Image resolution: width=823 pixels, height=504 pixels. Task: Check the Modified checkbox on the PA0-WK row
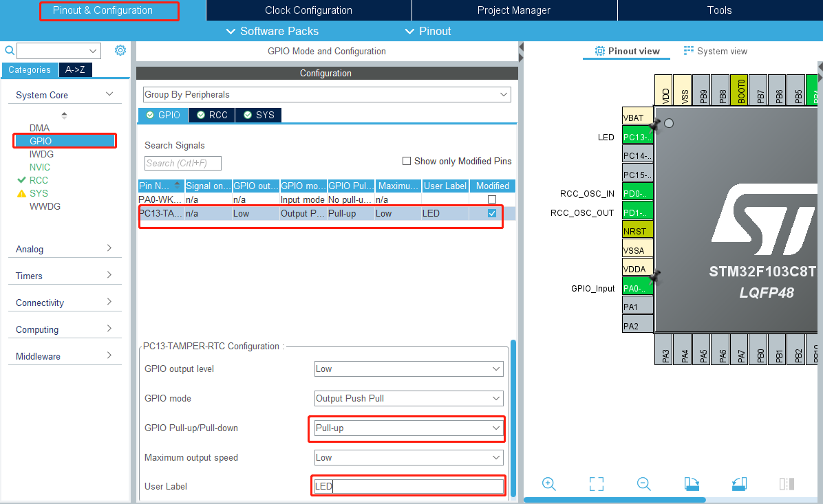(x=491, y=199)
